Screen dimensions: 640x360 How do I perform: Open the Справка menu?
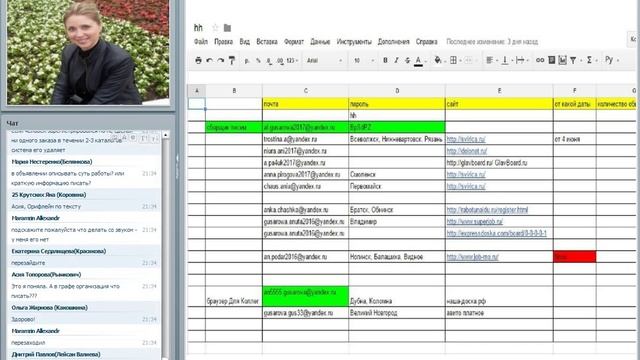tap(427, 42)
